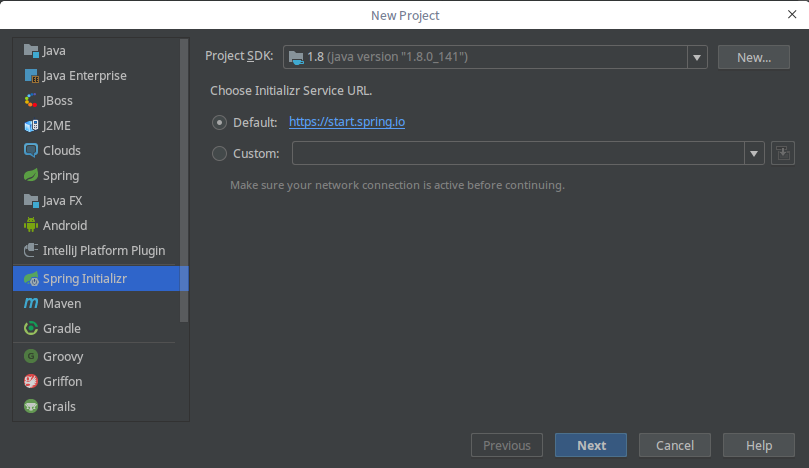Viewport: 809px width, 468px height.
Task: Click the Clouds speech bubble icon
Action: click(31, 150)
